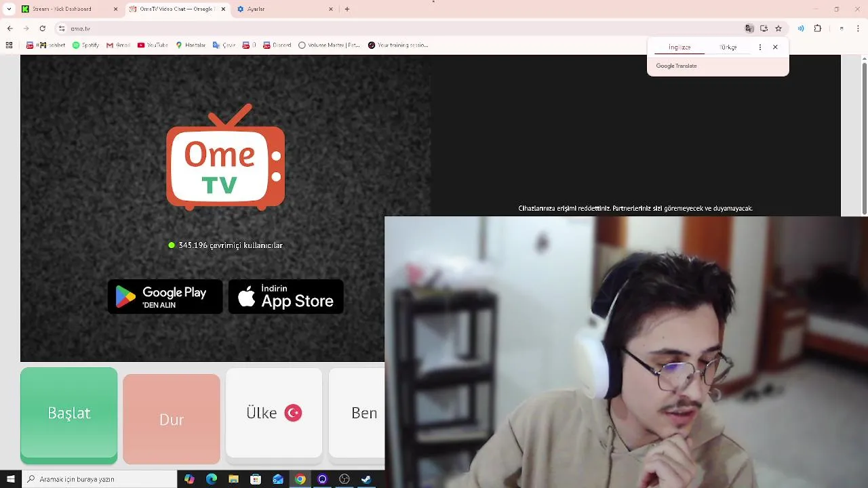The image size is (868, 488).
Task: Open a new browser tab
Action: coord(347,9)
